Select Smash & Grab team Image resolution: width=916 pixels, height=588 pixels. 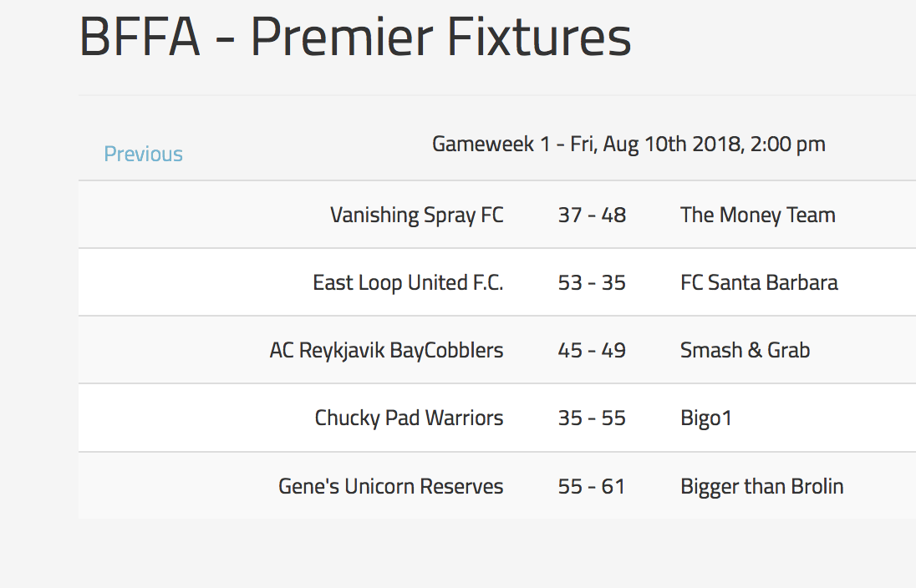pyautogui.click(x=745, y=350)
